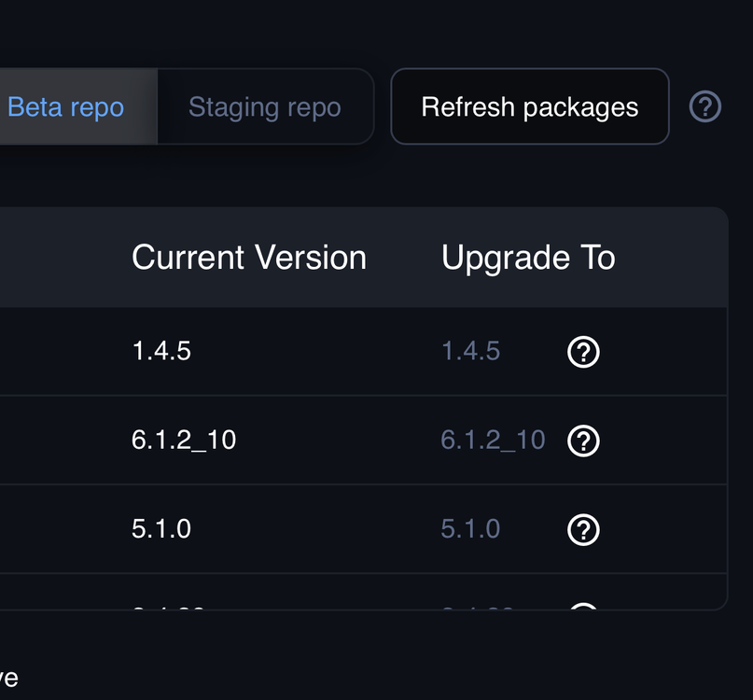Click help icon next to upgrade 6.1.2_10
Image resolution: width=753 pixels, height=700 pixels.
(x=583, y=441)
